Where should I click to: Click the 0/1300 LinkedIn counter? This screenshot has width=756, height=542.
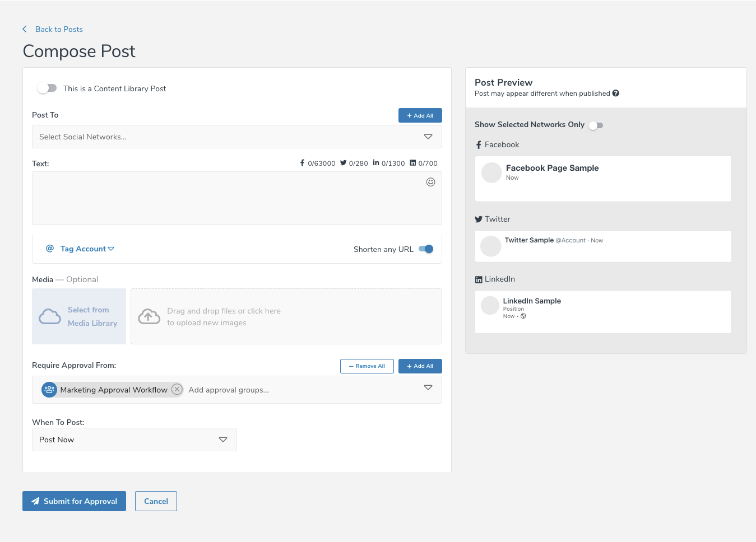(393, 163)
